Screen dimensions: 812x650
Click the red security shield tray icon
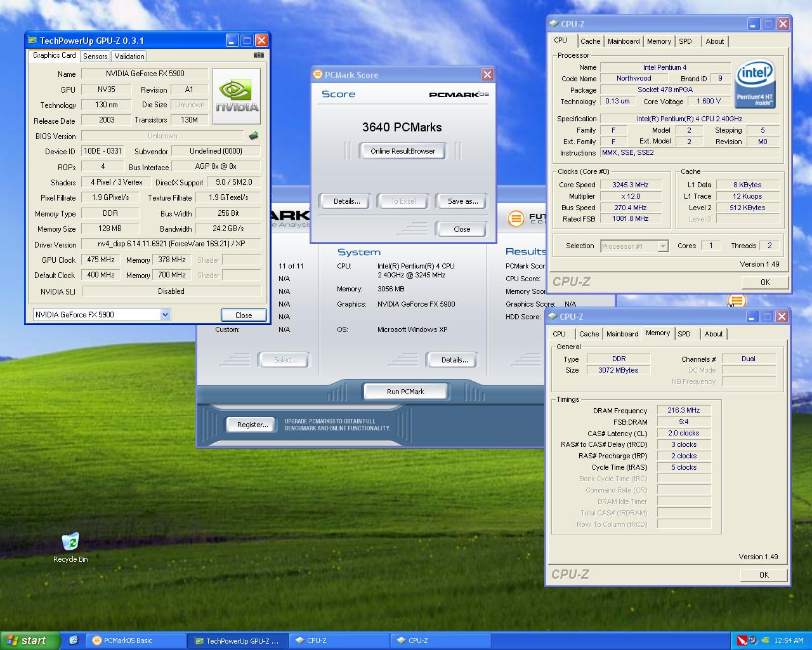coord(742,640)
